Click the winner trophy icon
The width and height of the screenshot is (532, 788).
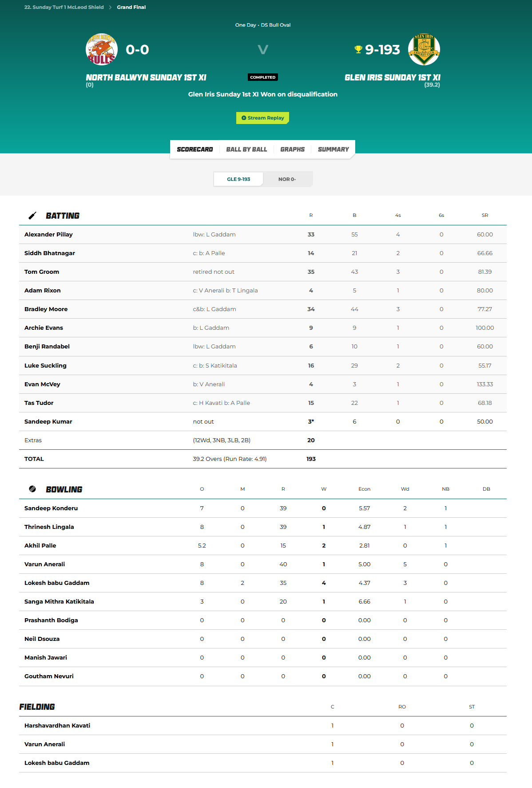pos(358,49)
